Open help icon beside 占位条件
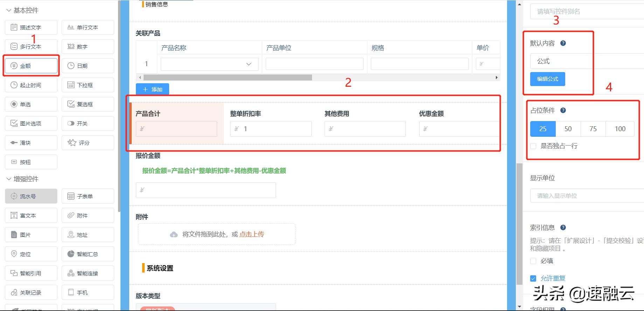 pos(563,111)
